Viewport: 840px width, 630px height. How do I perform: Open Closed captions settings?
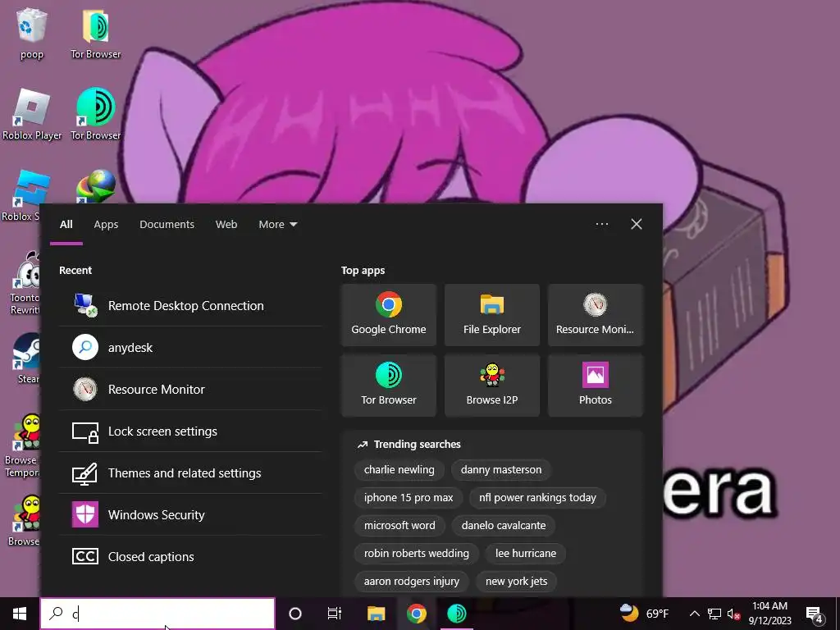(190, 556)
